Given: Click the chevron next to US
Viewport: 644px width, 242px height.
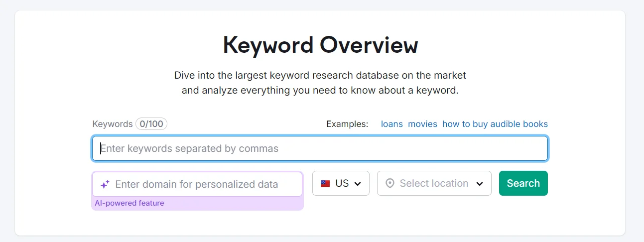Looking at the screenshot, I should (358, 184).
